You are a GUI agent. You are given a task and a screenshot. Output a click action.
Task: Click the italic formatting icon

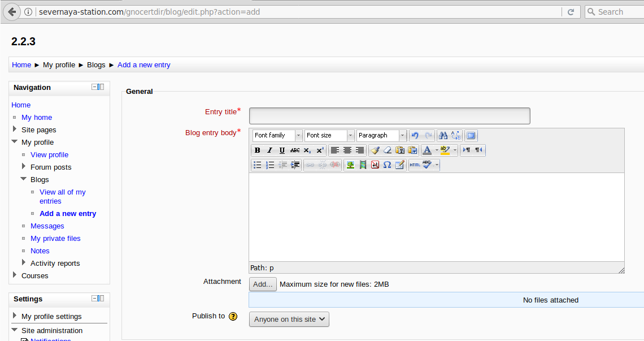click(x=269, y=150)
